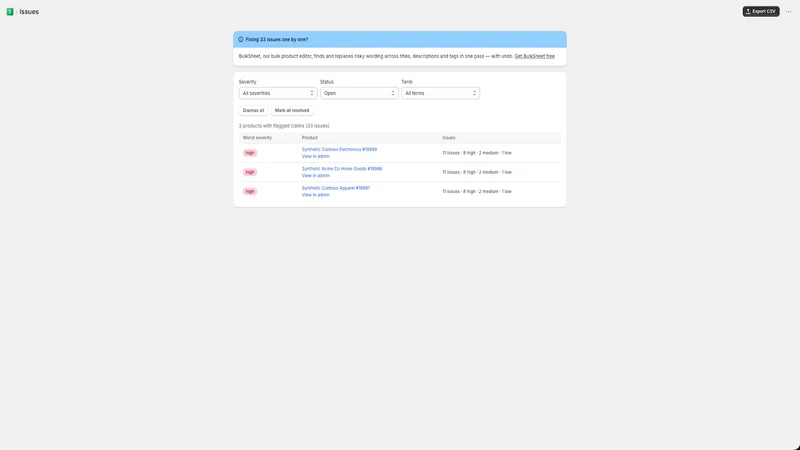
Task: Click View in admin under Acme Co Home Goods
Action: pos(315,176)
